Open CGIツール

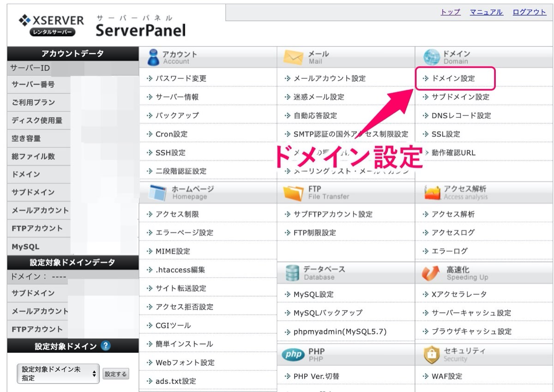click(x=173, y=325)
